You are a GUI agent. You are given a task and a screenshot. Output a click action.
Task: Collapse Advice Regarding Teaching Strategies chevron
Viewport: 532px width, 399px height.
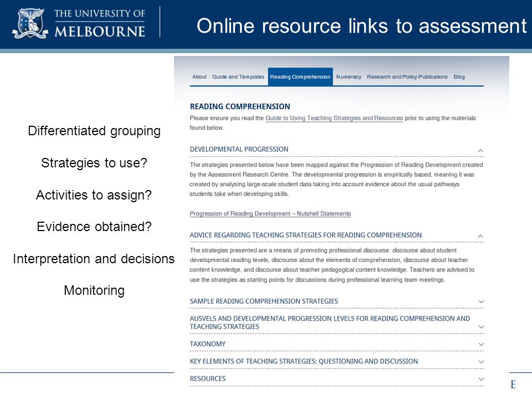pyautogui.click(x=480, y=236)
